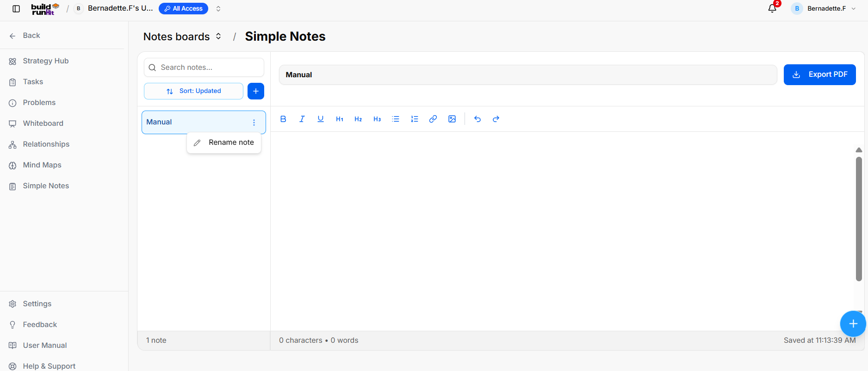
Task: Toggle the sidebar panel icon
Action: (x=16, y=9)
